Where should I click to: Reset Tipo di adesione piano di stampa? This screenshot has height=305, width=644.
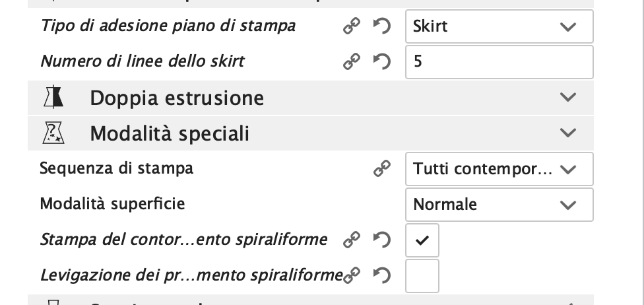click(x=381, y=26)
